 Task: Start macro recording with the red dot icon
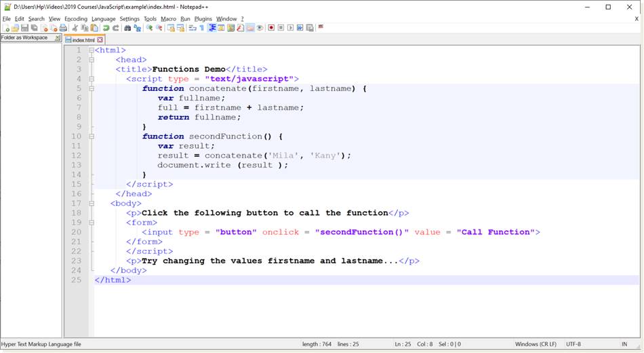click(271, 28)
